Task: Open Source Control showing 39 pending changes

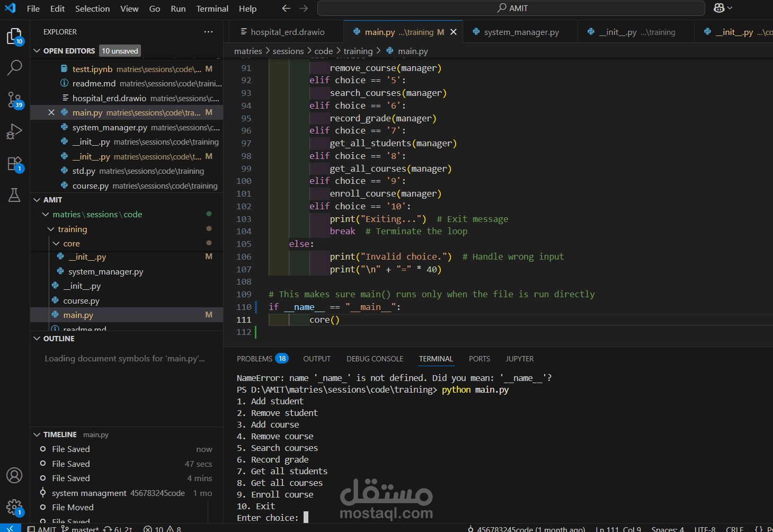Action: (14, 100)
